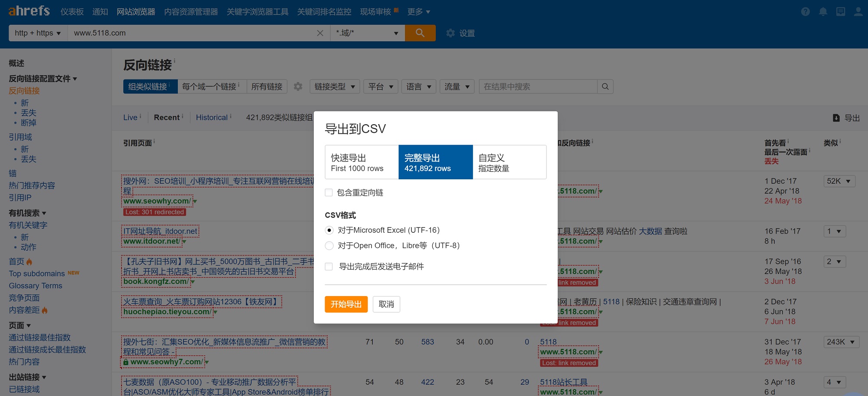
Task: Open the 更多 menu in top bar
Action: (x=419, y=12)
